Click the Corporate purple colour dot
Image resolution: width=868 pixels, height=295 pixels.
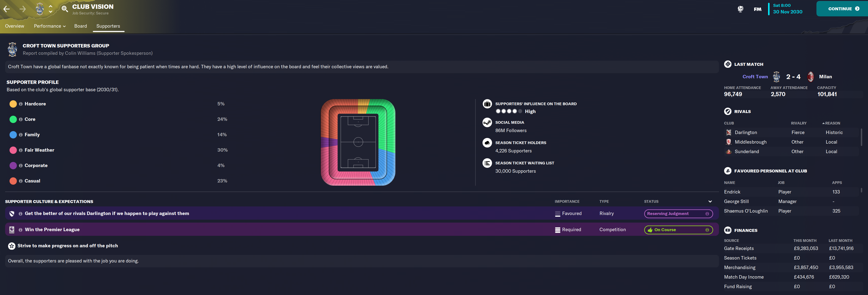coord(13,165)
